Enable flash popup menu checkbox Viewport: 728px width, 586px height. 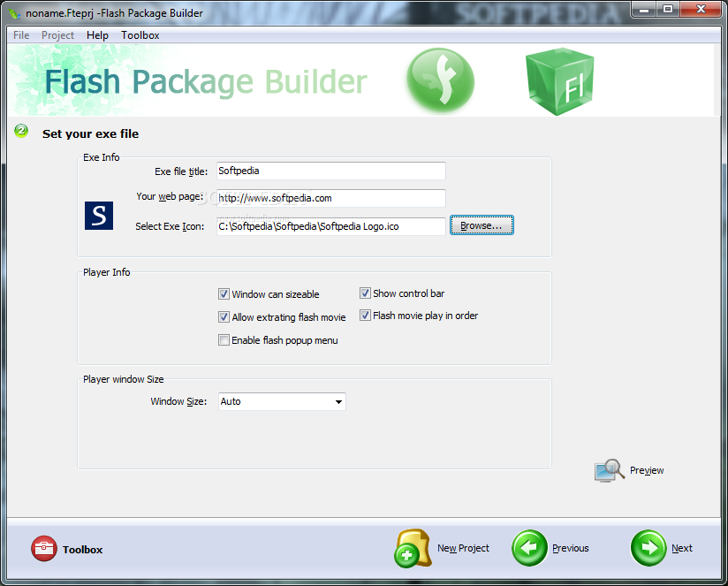(x=224, y=340)
